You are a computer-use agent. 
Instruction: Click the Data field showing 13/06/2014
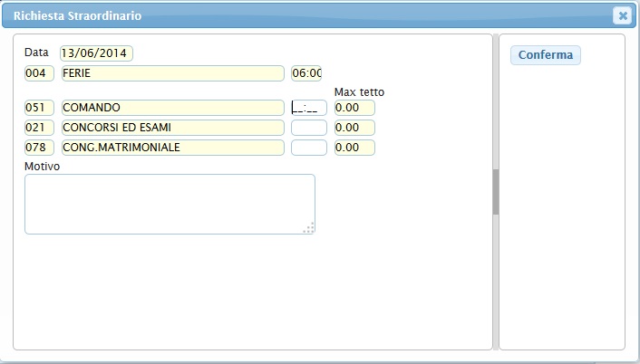pyautogui.click(x=96, y=53)
